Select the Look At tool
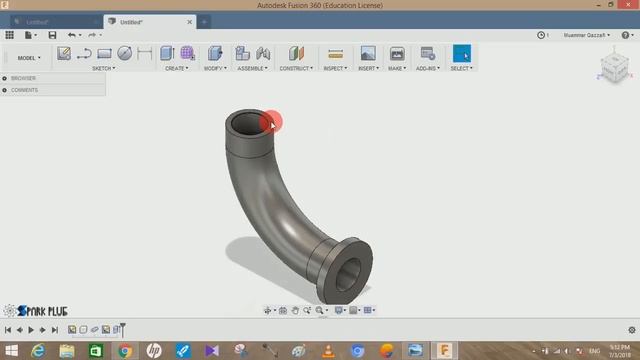Image resolution: width=640 pixels, height=360 pixels. coord(282,311)
